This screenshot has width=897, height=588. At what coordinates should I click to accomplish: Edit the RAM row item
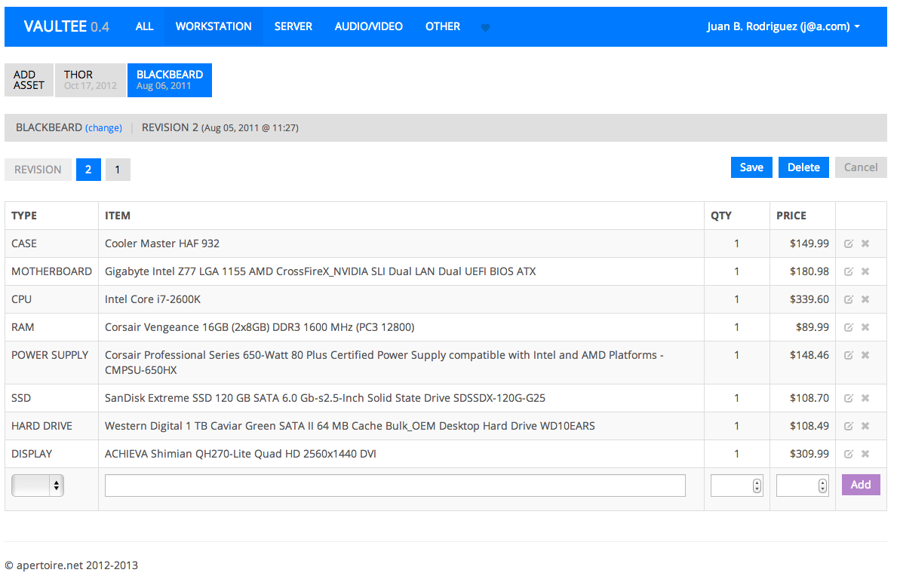pos(849,327)
